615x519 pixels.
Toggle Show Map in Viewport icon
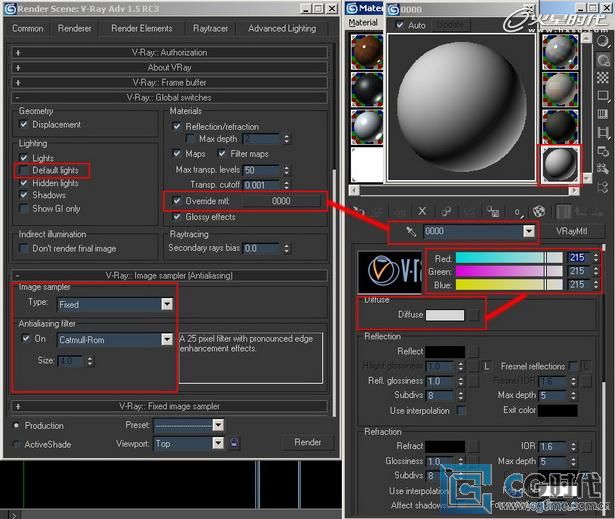tap(539, 211)
